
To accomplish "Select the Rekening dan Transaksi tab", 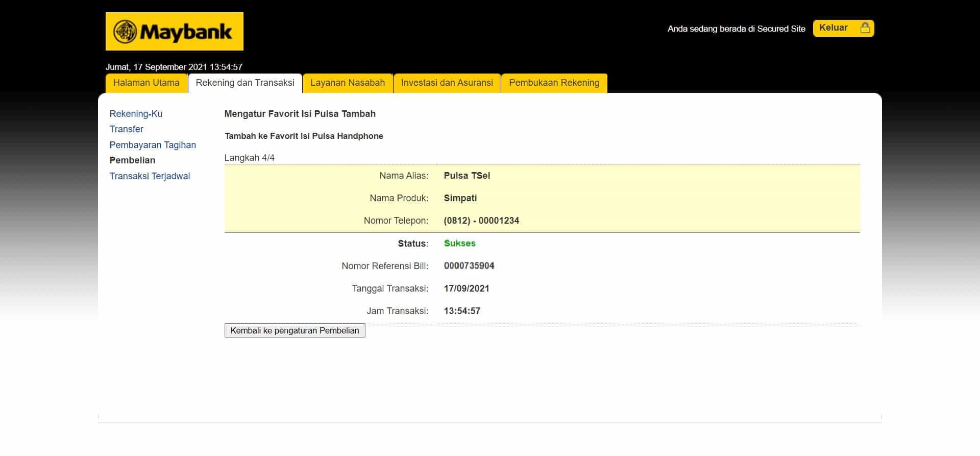I will (245, 83).
